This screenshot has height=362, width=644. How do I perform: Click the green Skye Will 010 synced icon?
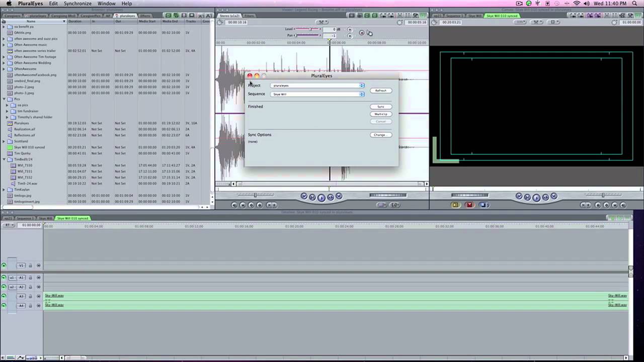click(x=10, y=147)
